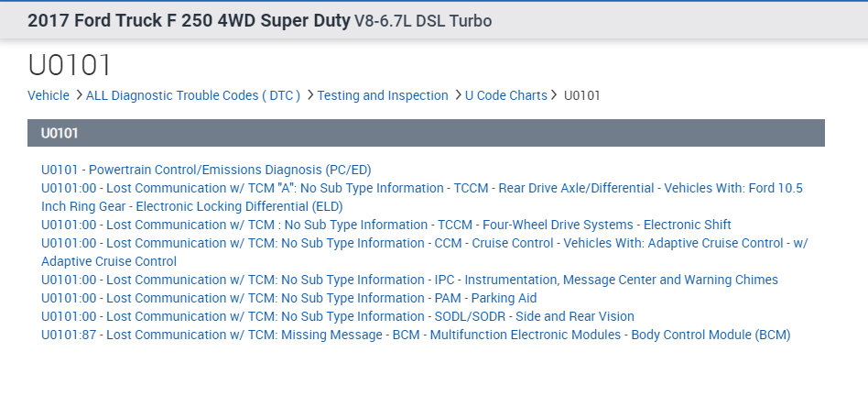868x407 pixels.
Task: Select the trailing U0101 breadcrumb text
Action: click(581, 95)
